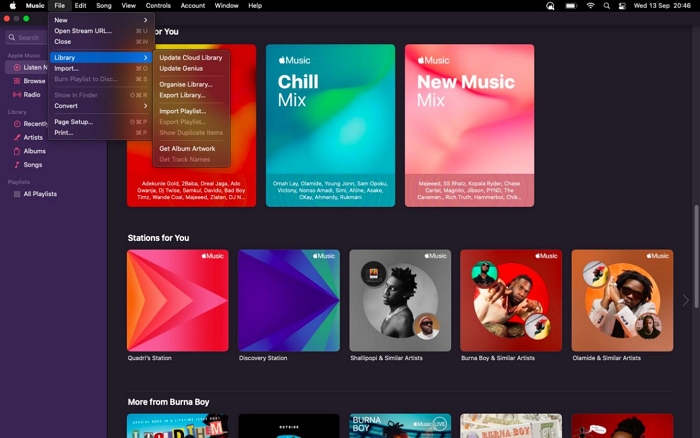Open the Account menu
700x438 pixels.
click(193, 6)
